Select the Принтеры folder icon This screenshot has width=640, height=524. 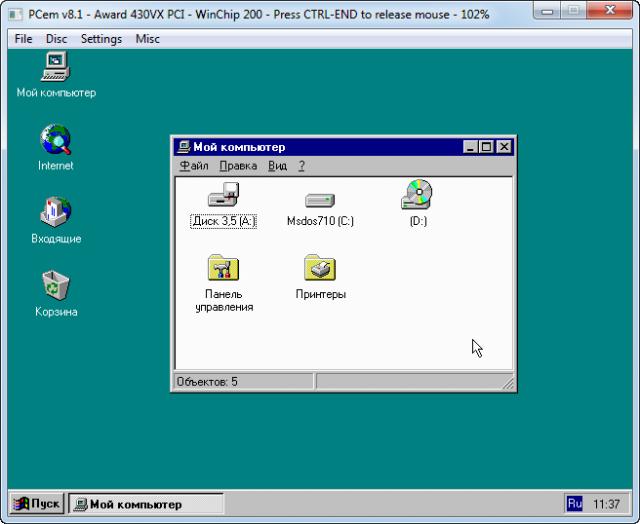(x=320, y=268)
